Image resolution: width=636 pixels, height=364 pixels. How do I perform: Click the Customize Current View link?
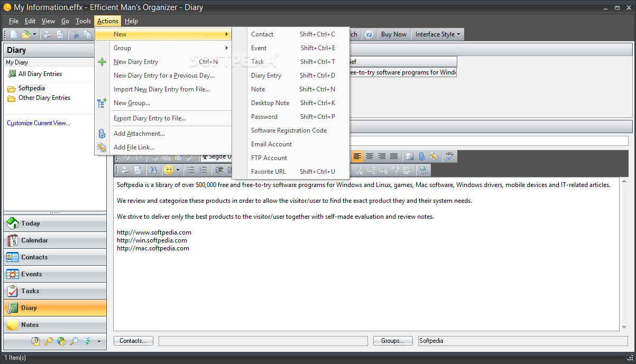(x=39, y=123)
